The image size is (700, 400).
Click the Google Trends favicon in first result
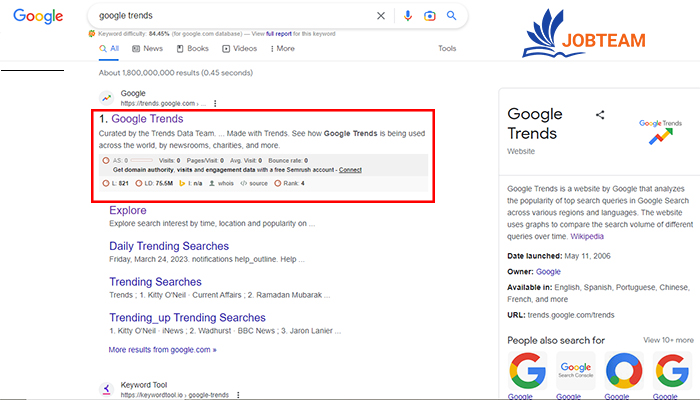click(x=106, y=98)
